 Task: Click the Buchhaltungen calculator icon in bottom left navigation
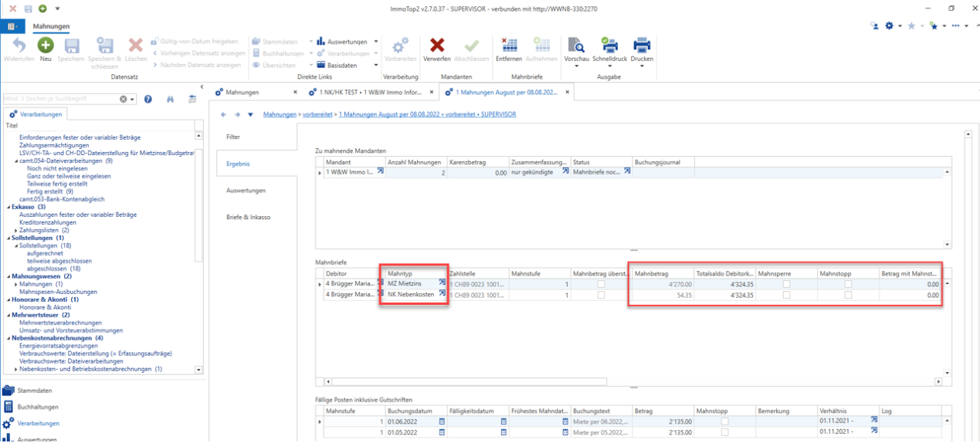[x=8, y=407]
